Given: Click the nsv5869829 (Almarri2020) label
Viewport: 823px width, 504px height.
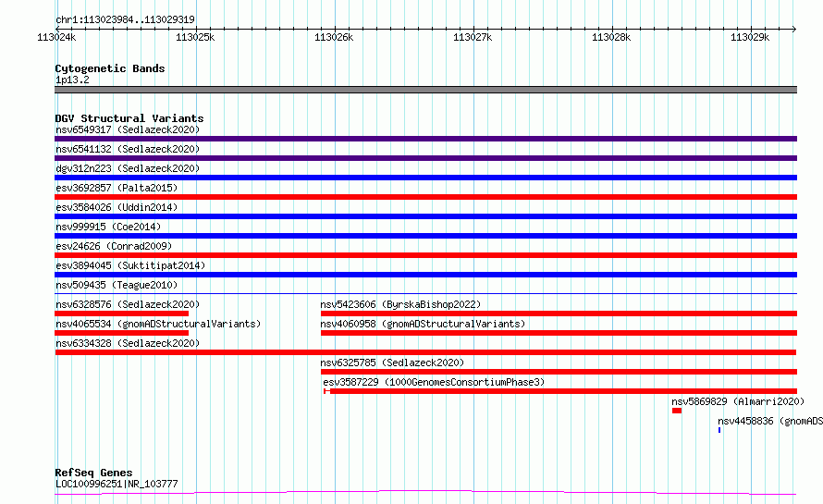Looking at the screenshot, I should (x=738, y=401).
